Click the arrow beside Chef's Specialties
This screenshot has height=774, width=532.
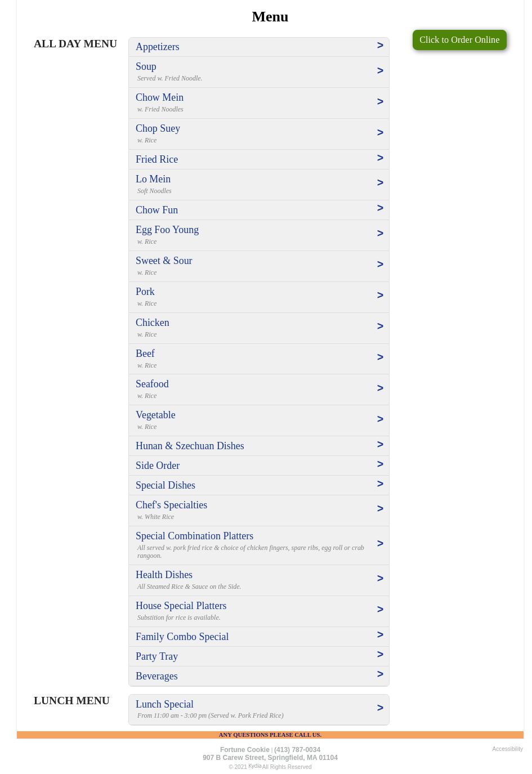[x=380, y=509]
